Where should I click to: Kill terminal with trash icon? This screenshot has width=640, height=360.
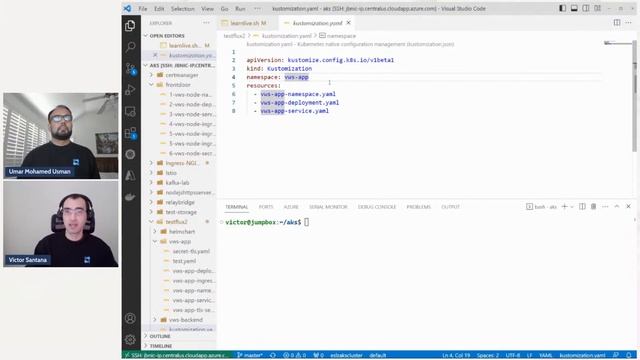pyautogui.click(x=593, y=207)
